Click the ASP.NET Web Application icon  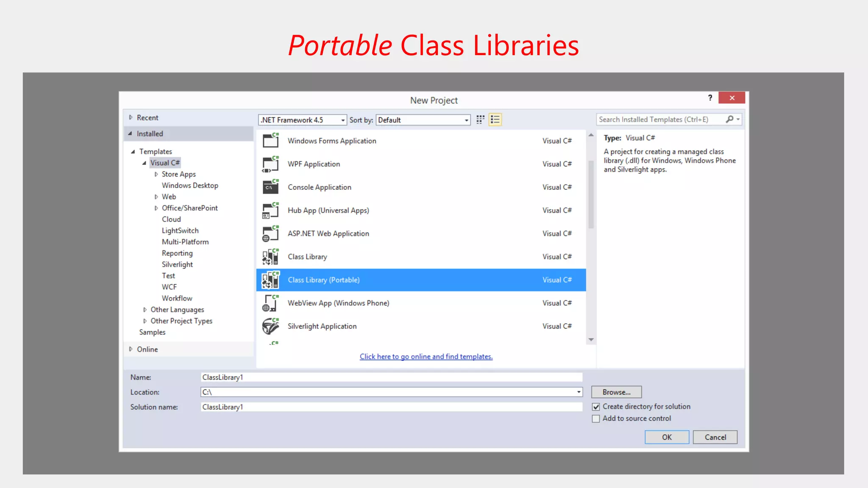[270, 233]
